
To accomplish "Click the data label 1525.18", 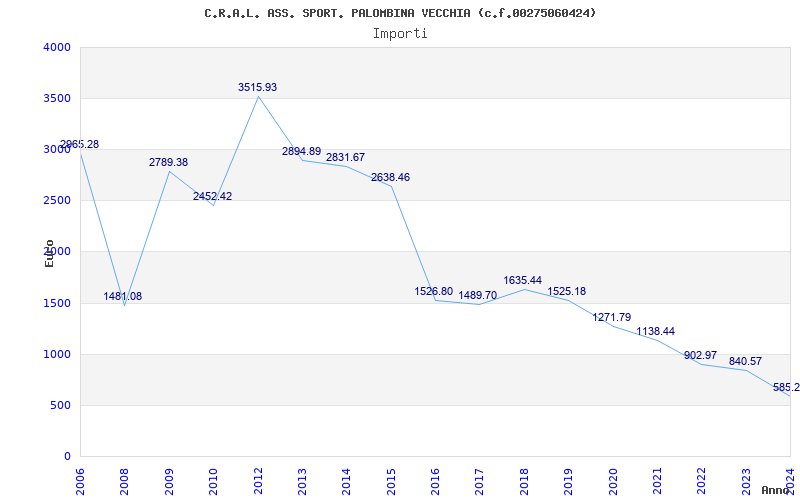I will tap(567, 291).
